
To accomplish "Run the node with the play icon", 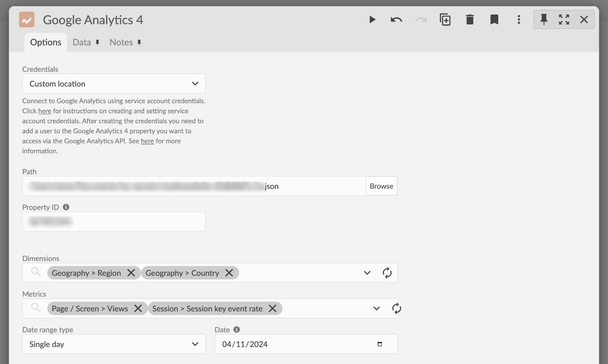I will [372, 19].
